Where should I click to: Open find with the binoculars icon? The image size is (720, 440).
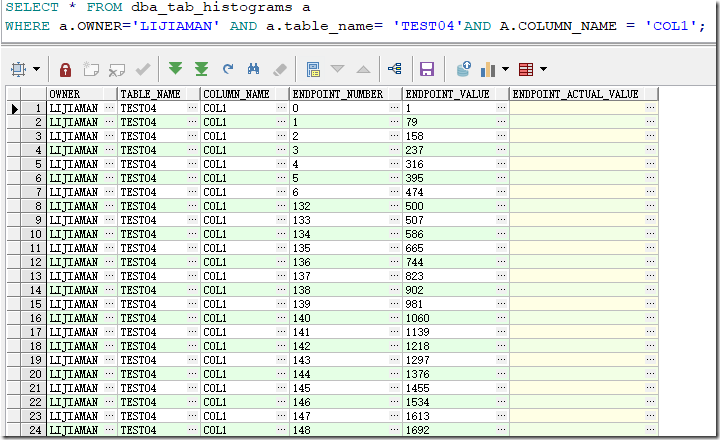click(253, 69)
